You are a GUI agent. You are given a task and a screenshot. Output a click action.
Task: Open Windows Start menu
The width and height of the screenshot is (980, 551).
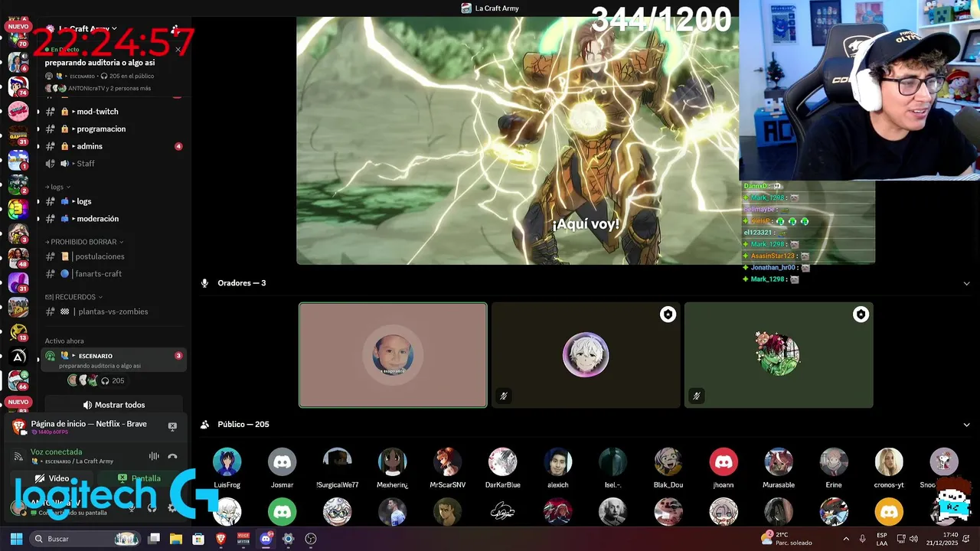[16, 539]
